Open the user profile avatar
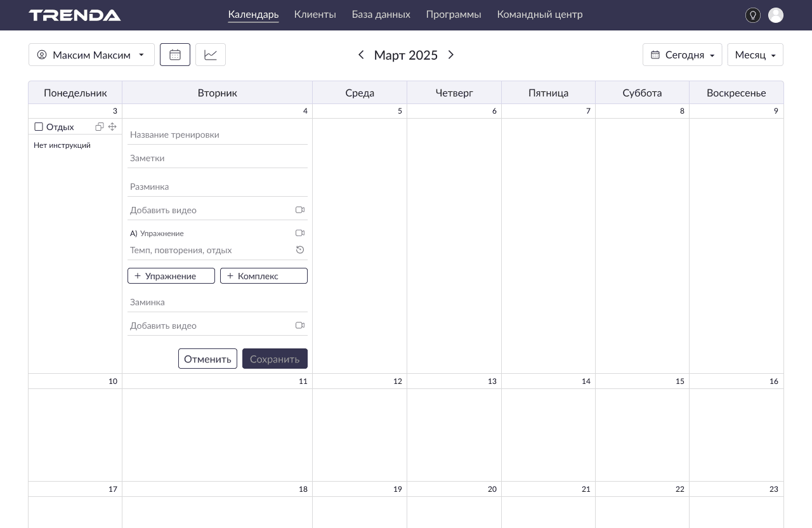812x528 pixels. 775,15
